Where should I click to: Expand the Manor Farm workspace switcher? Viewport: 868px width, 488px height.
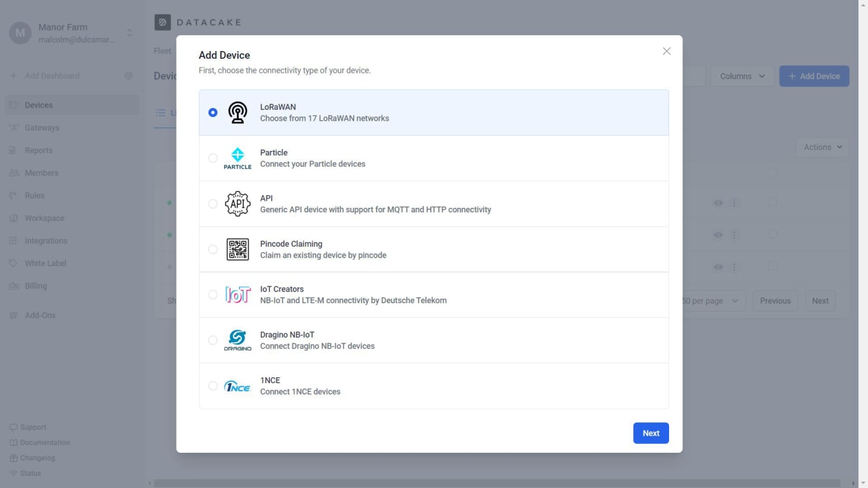click(x=129, y=33)
